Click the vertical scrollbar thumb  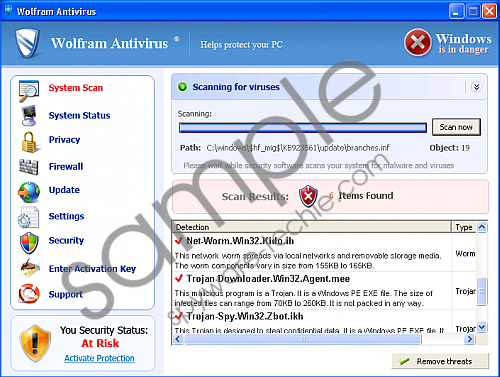click(x=482, y=291)
